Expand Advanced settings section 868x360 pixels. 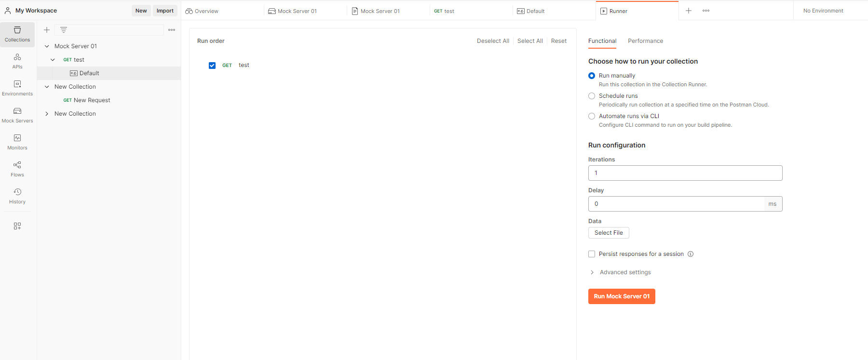(620, 272)
